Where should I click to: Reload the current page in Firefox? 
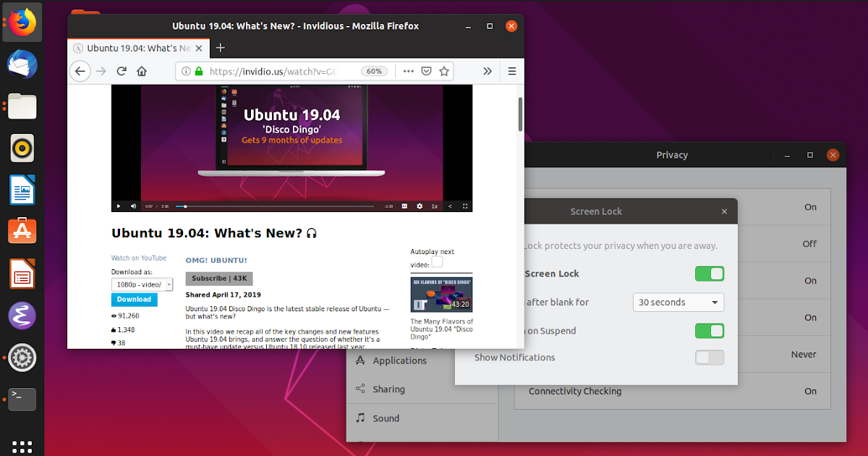pyautogui.click(x=122, y=71)
